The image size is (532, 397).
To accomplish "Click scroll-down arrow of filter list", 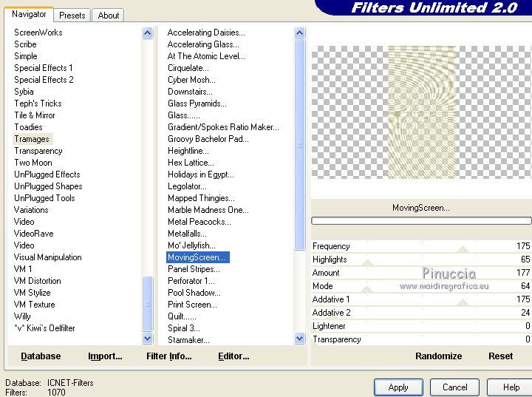I will [x=299, y=338].
